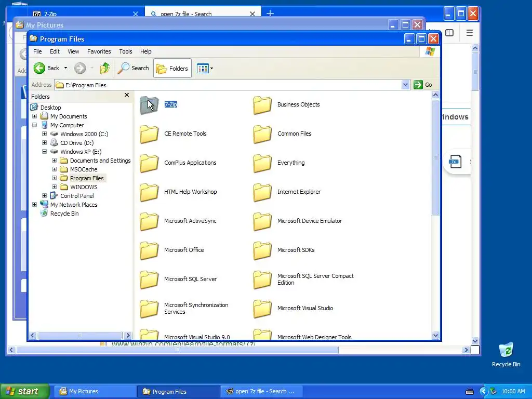Select the Microsoft Office folder icon
This screenshot has height=399, width=532.
point(149,251)
